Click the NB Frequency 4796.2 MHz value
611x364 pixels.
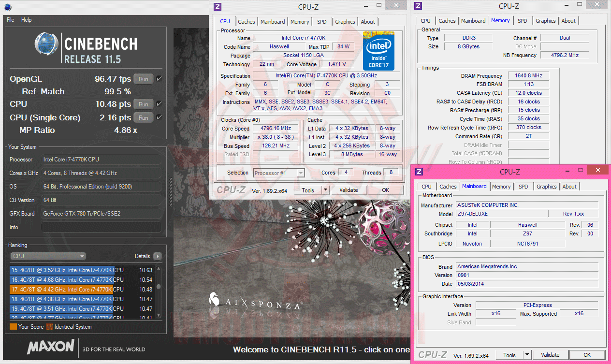565,55
